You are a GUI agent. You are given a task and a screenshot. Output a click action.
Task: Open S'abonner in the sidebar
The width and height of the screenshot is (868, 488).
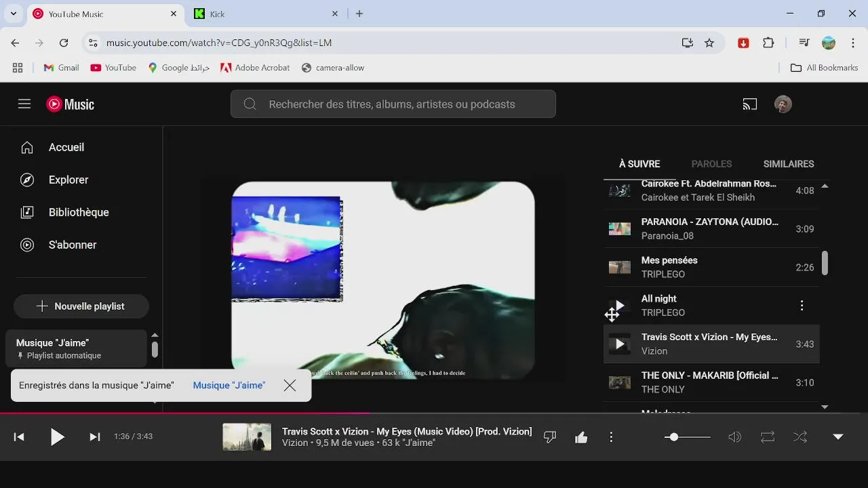(x=81, y=245)
